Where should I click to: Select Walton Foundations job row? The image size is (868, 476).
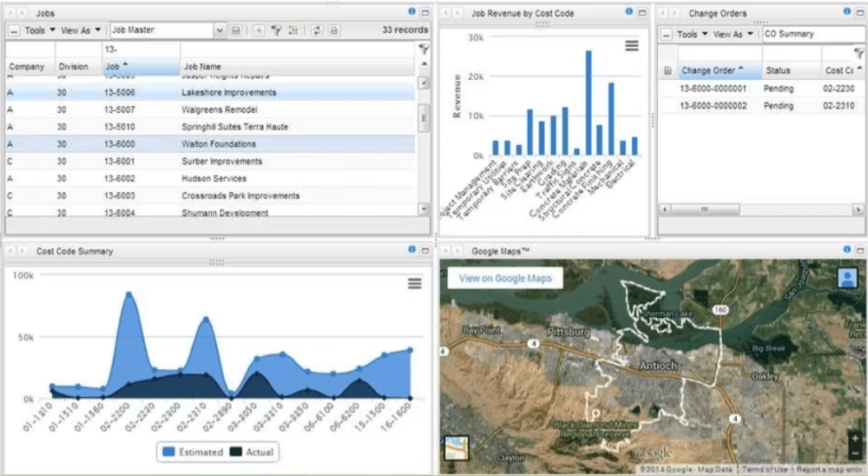coord(210,144)
